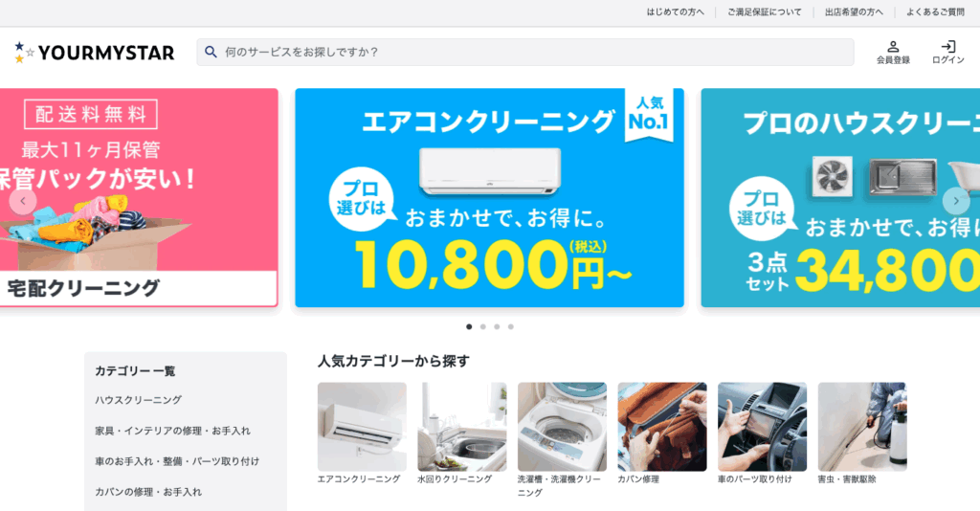Viewport: 980px width, 511px height.
Task: Go to 出店希望の方へ link
Action: pos(854,11)
